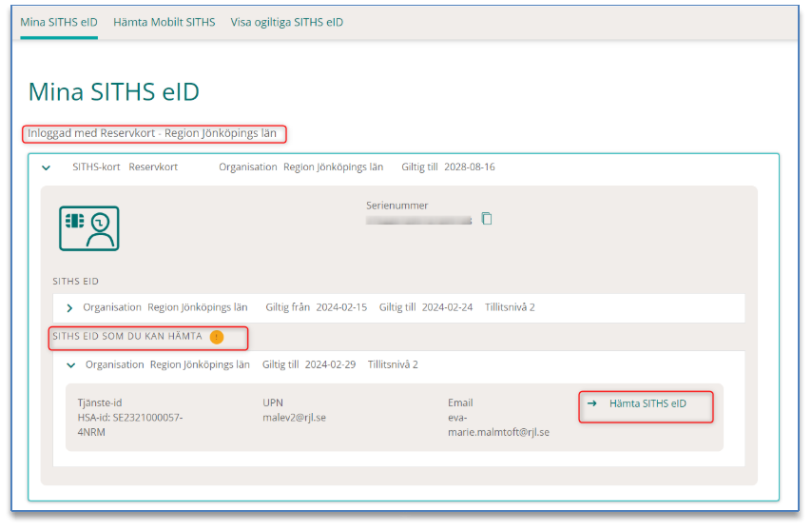Click the UPN value malev2@rjl.se
This screenshot has width=812, height=530.
[x=294, y=418]
